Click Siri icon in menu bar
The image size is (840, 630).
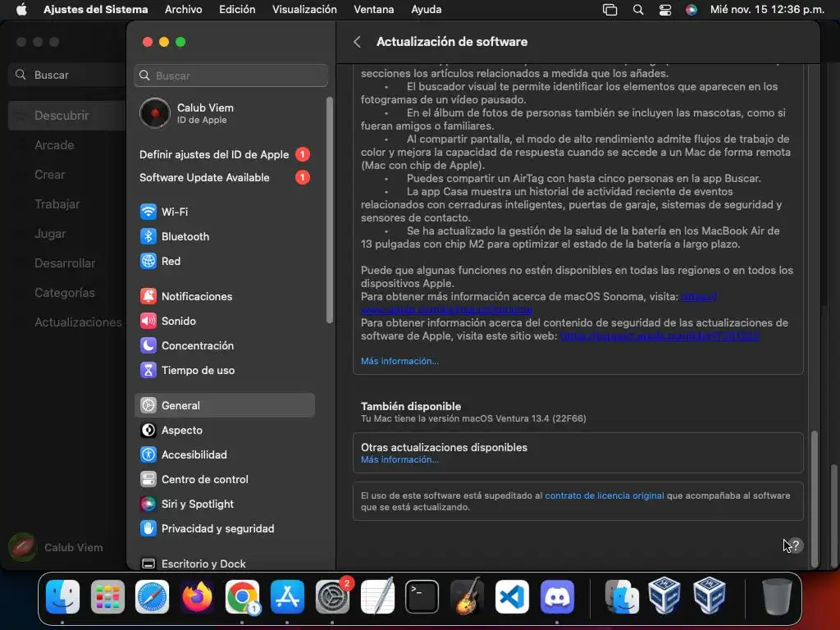(692, 10)
